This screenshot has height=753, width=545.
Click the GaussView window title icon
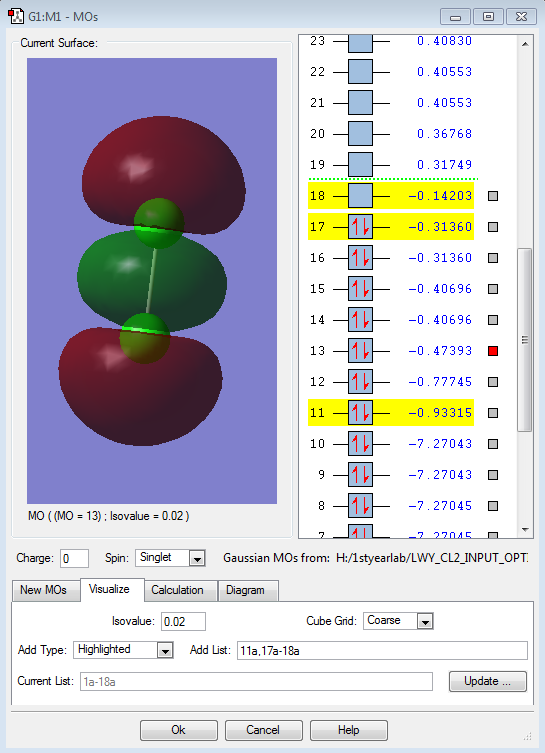pos(16,16)
